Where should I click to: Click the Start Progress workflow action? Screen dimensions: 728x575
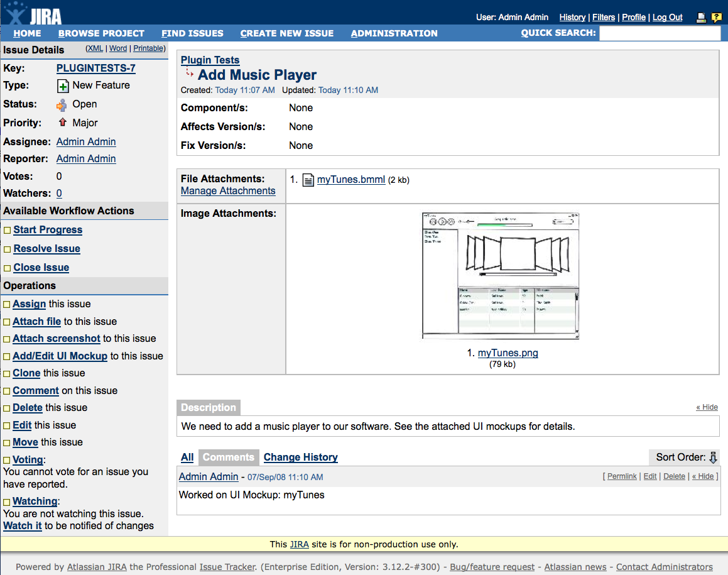pyautogui.click(x=48, y=230)
